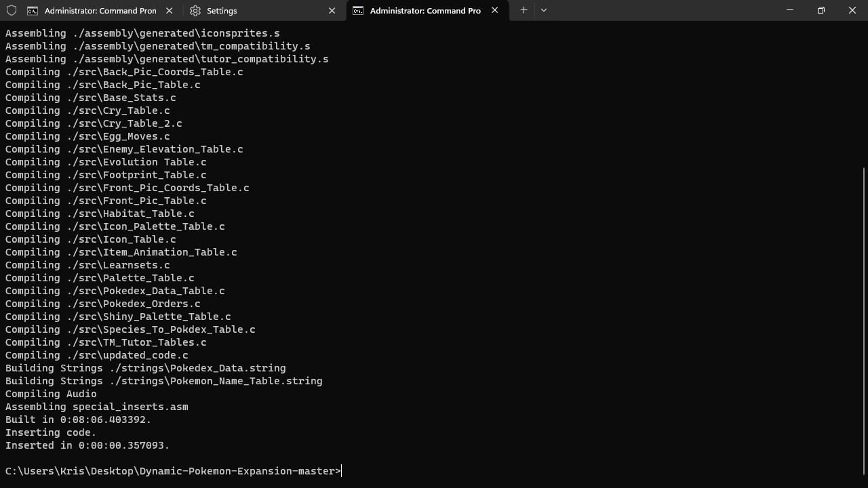Minimize the terminal window
The width and height of the screenshot is (868, 488).
(x=789, y=10)
